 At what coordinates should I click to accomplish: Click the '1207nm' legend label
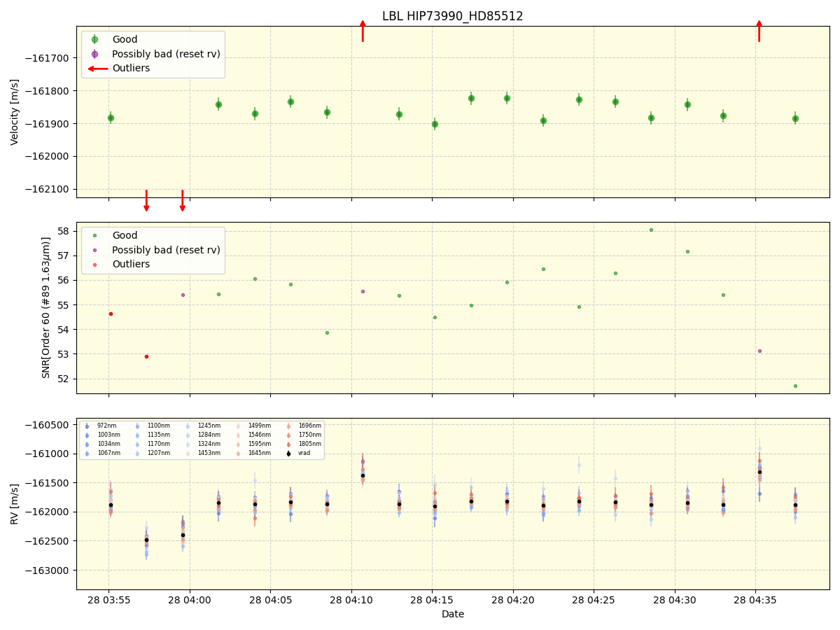[158, 453]
